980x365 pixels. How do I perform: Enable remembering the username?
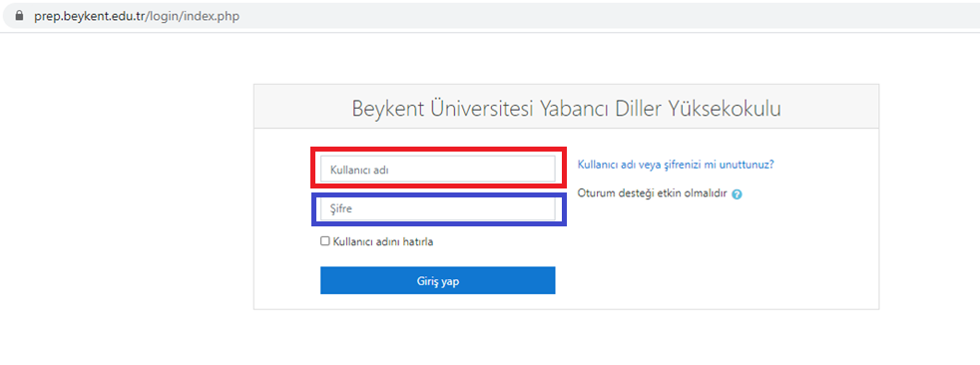point(325,241)
